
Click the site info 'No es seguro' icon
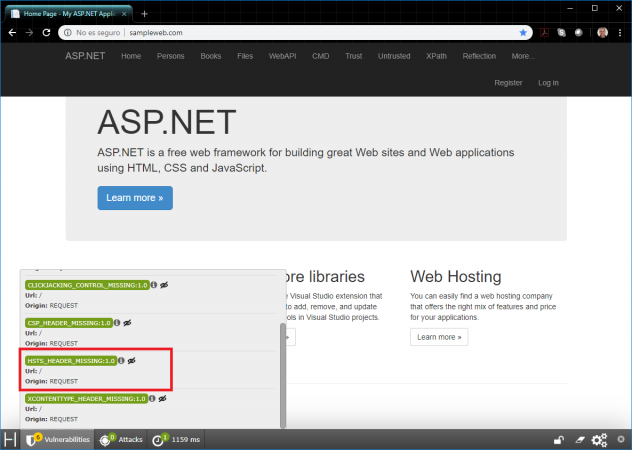click(68, 33)
